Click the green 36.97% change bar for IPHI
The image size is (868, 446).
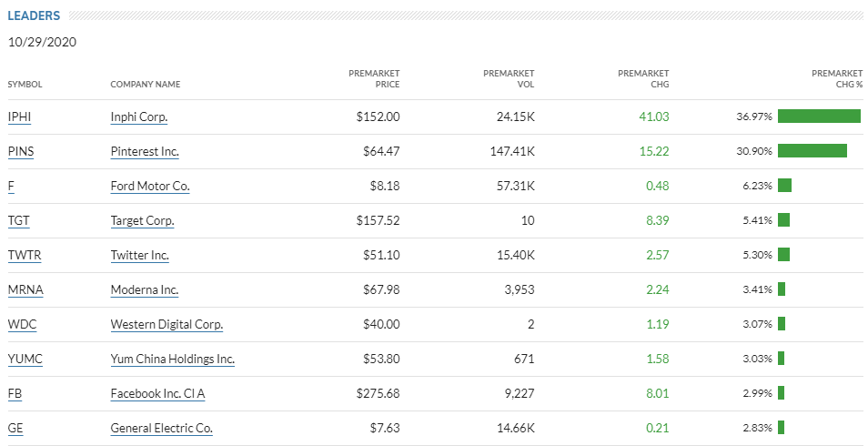point(819,117)
